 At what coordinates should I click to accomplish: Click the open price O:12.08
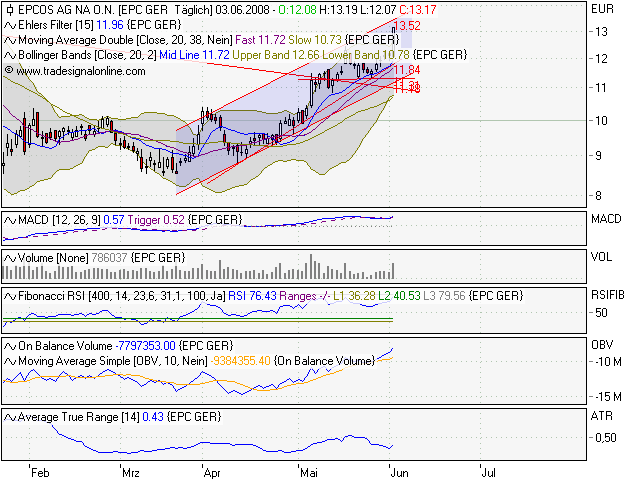[x=297, y=10]
